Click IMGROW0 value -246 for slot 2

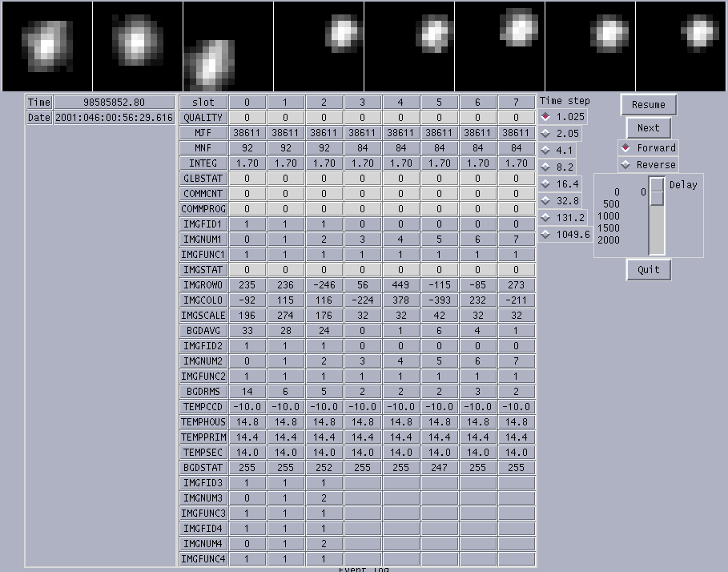tap(324, 284)
